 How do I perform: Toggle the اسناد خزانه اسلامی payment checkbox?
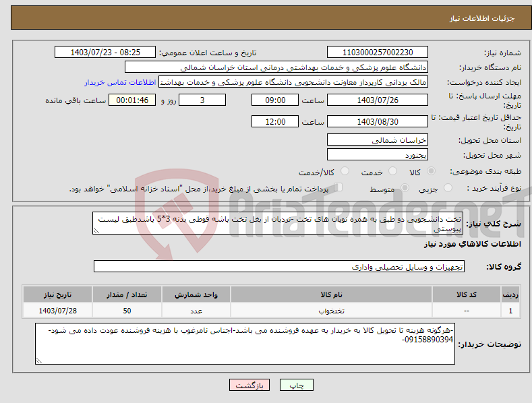[338, 187]
